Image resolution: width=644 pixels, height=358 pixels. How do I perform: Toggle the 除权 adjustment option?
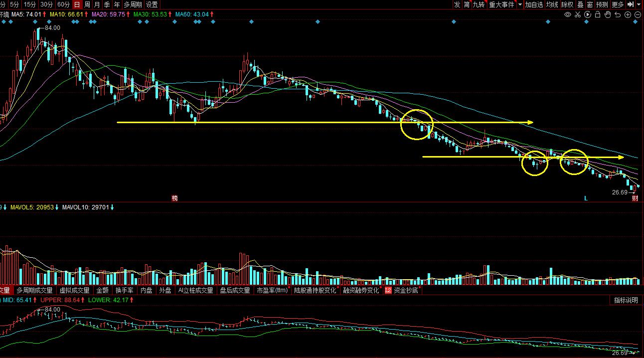(567, 4)
